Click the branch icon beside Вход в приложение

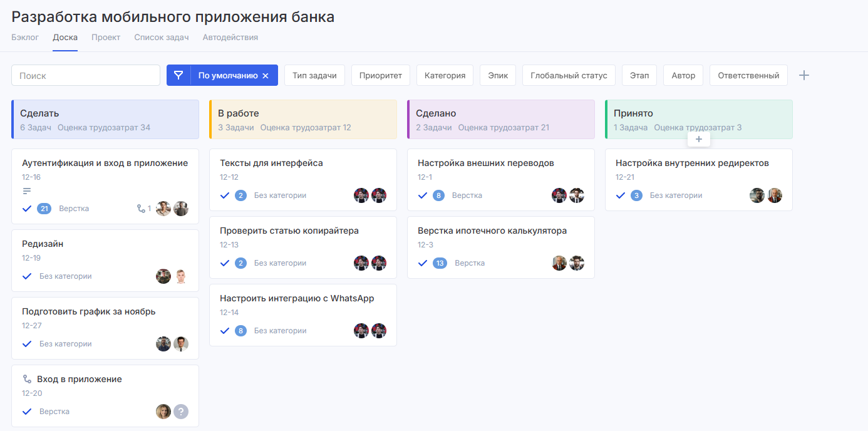(27, 379)
